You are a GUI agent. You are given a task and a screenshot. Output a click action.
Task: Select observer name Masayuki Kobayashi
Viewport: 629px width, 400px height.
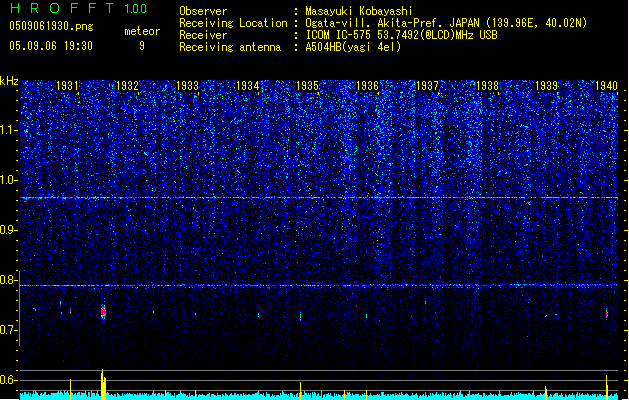359,11
